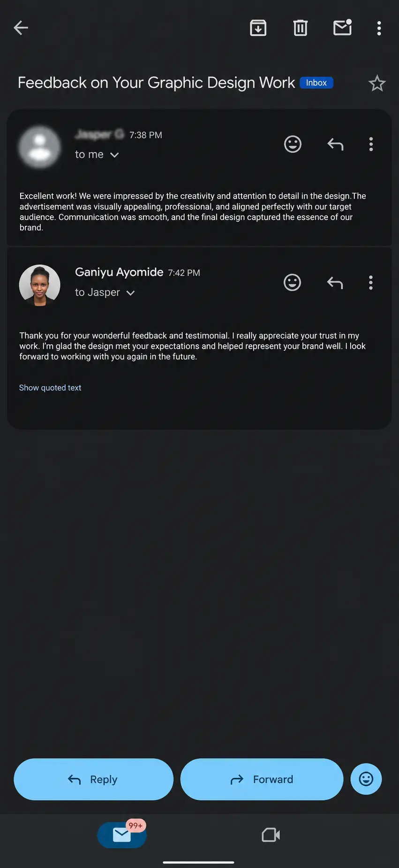Open more options for first message

click(x=371, y=144)
